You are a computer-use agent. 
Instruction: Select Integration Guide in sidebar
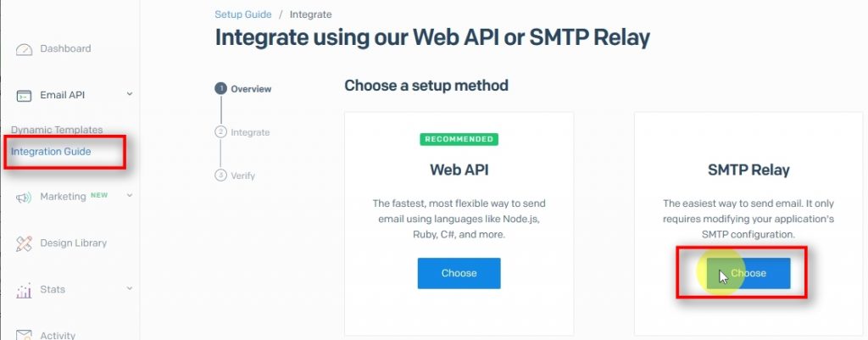click(x=51, y=152)
